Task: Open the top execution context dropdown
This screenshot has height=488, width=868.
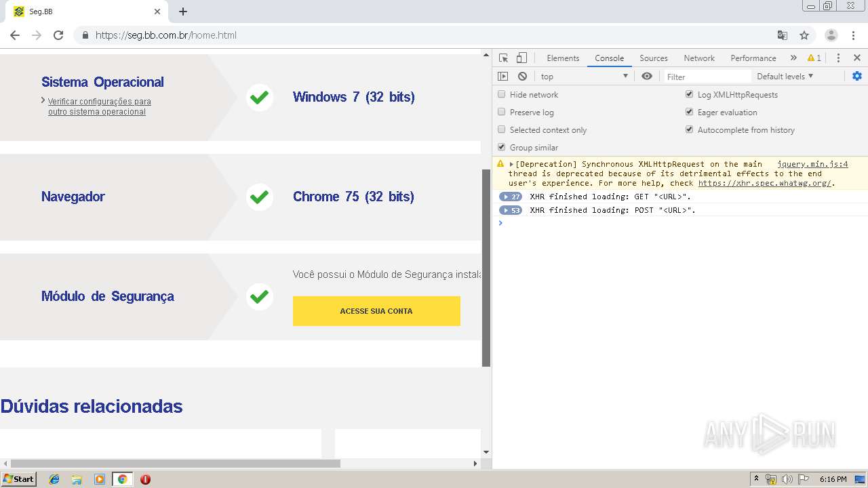Action: (585, 77)
